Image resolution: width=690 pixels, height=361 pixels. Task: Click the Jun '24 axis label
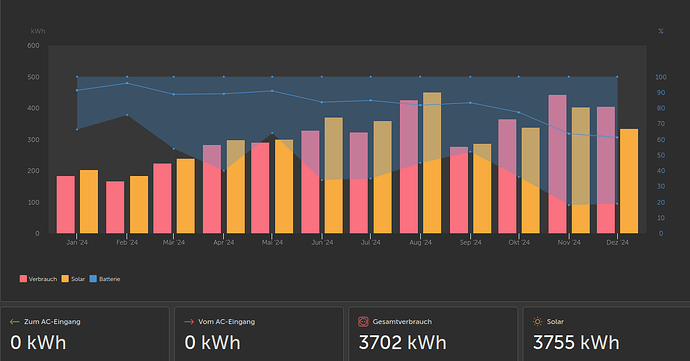(x=322, y=243)
